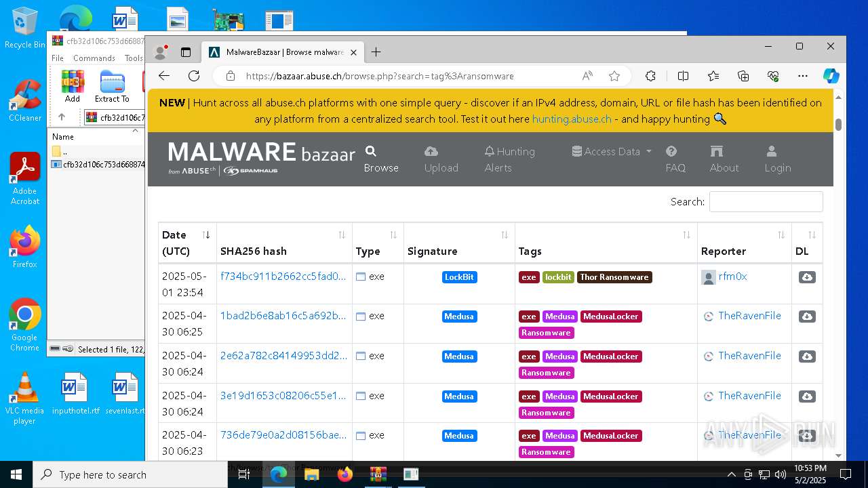Open Edge profile avatar
The image size is (868, 488).
coord(161,52)
